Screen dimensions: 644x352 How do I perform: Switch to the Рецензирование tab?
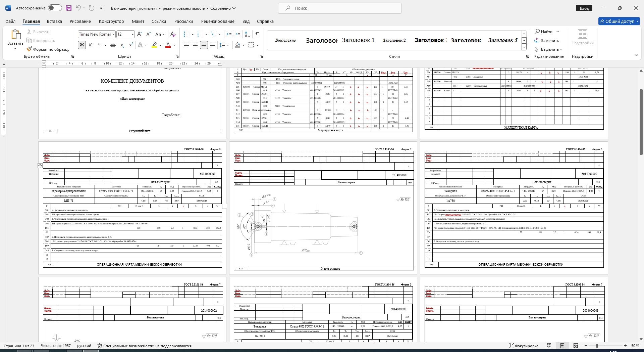(x=217, y=21)
